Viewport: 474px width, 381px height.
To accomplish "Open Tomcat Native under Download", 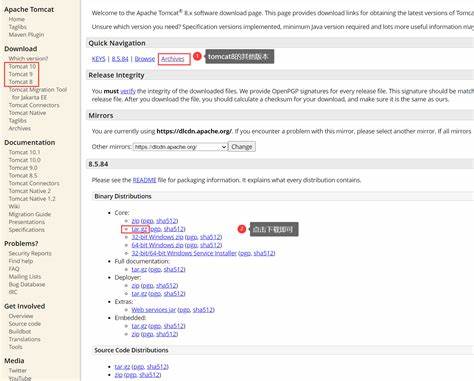I will pos(27,113).
